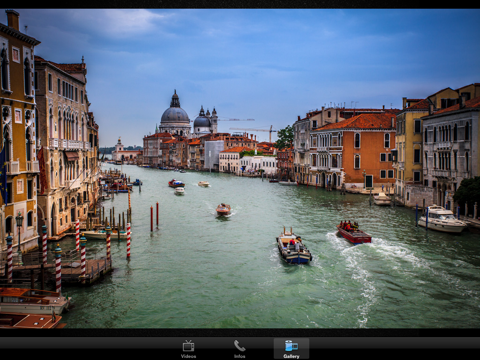Select the Gallery tab
This screenshot has width=480, height=360.
click(291, 349)
